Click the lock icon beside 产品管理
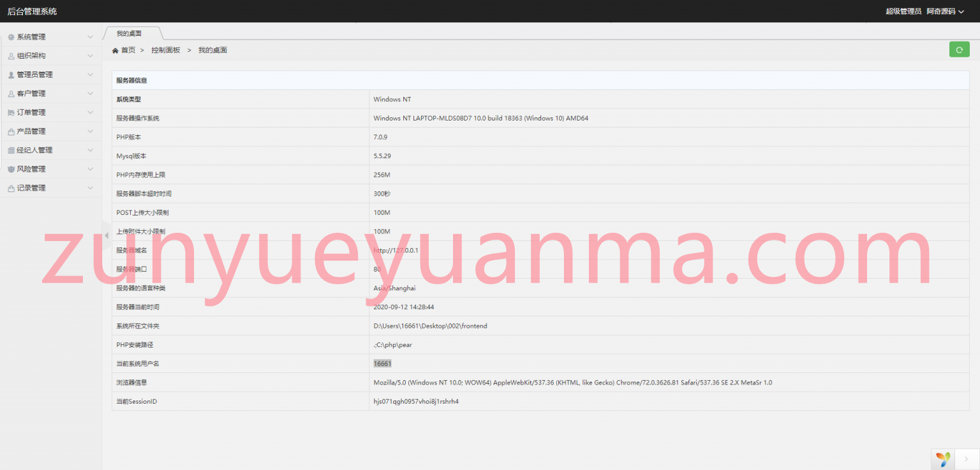The image size is (980, 470). (x=11, y=131)
